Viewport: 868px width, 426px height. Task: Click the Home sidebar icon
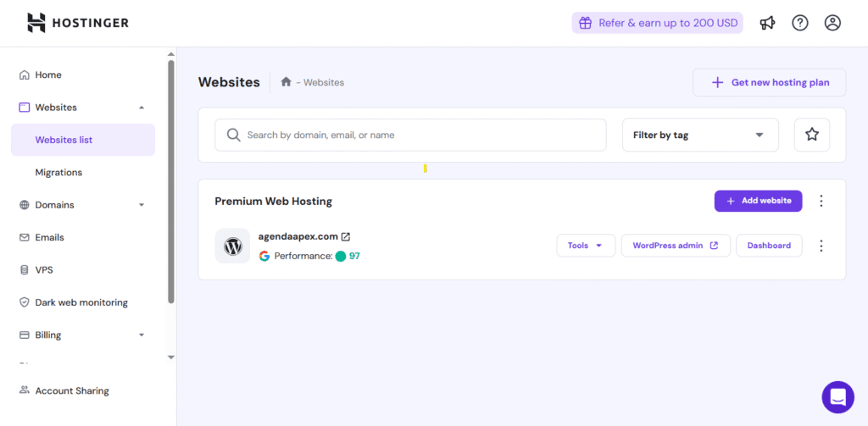tap(24, 75)
